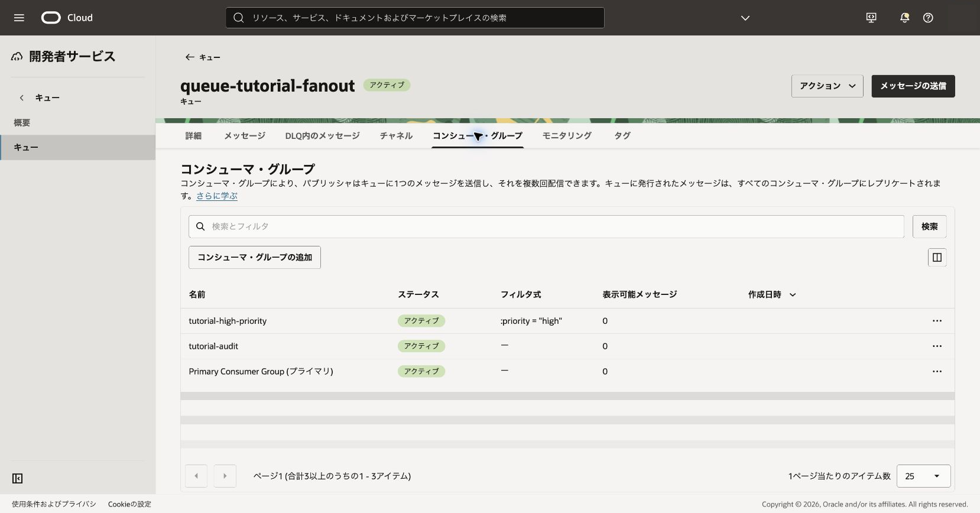Viewport: 980px width, 513px height.
Task: Sort by 作成日時 column chevron
Action: coord(793,294)
